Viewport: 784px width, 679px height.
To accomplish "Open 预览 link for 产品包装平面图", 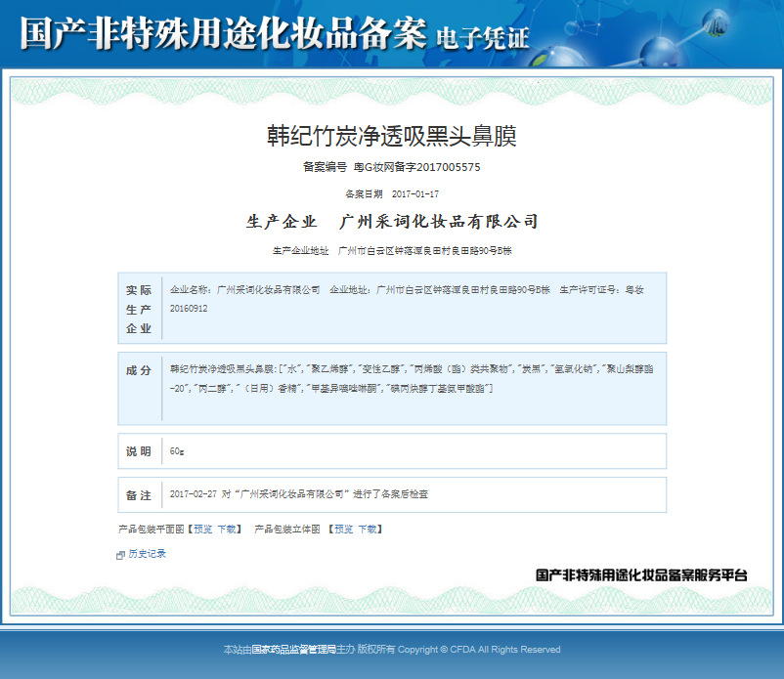I will click(x=202, y=530).
